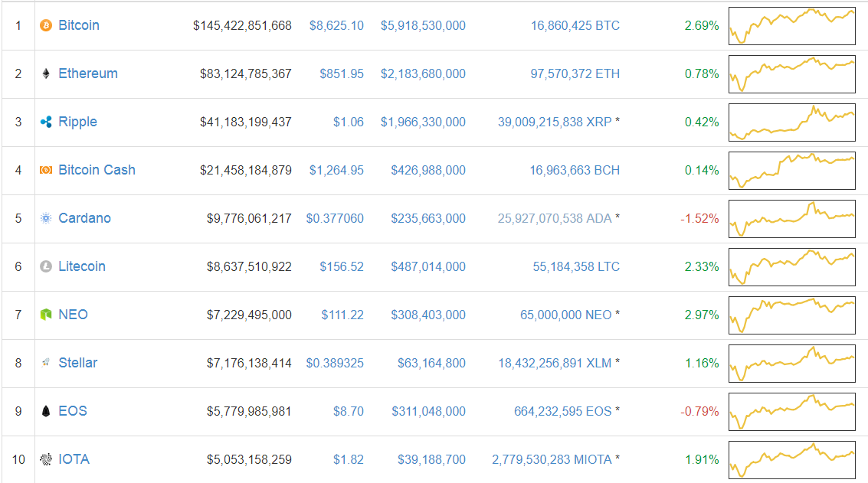Click IOTA volume $39,188,700
Image resolution: width=868 pixels, height=483 pixels.
[x=432, y=459]
